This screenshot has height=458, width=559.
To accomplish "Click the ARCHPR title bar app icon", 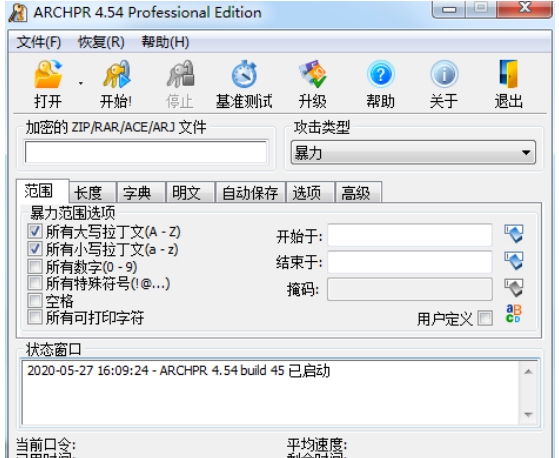I will (x=18, y=13).
